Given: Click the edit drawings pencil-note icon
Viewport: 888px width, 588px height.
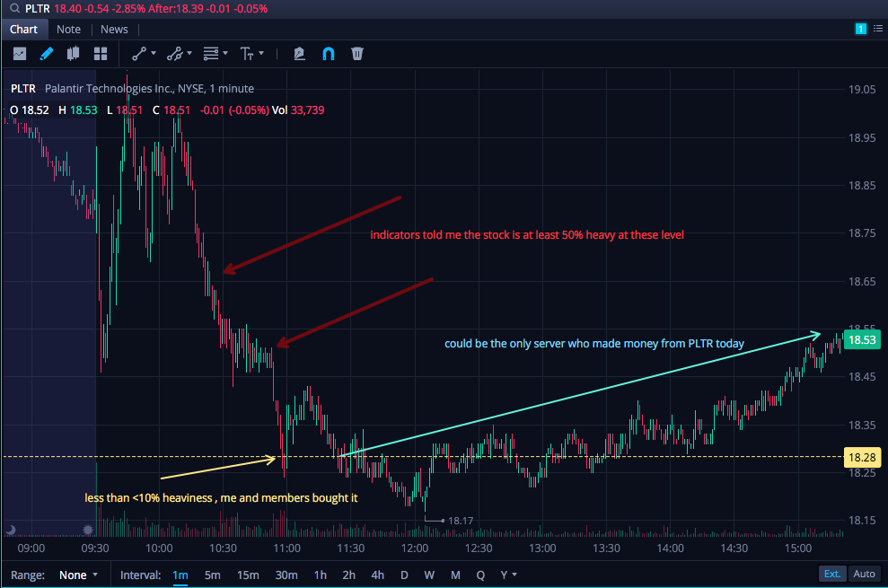Looking at the screenshot, I should tap(300, 54).
